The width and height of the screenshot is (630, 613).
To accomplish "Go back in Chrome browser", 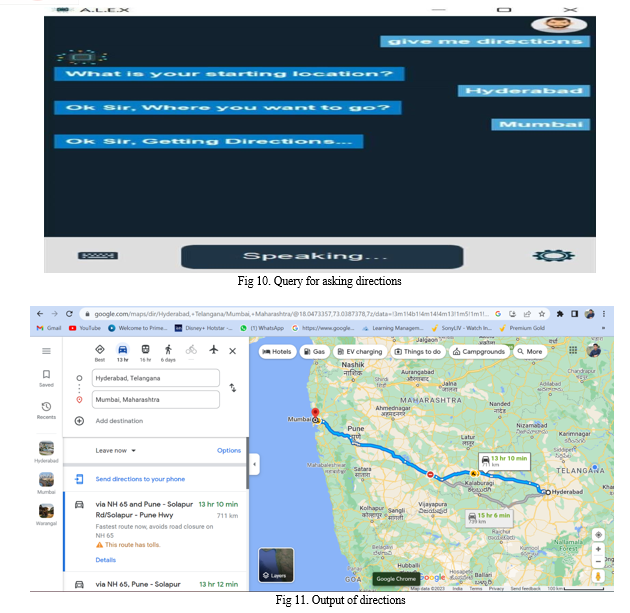I will coord(39,314).
